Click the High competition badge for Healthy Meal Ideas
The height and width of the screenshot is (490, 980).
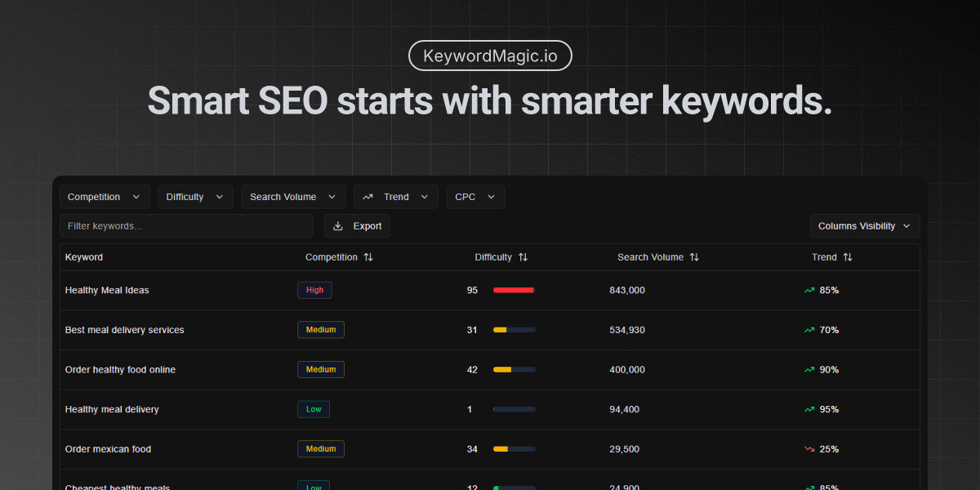[x=314, y=290]
